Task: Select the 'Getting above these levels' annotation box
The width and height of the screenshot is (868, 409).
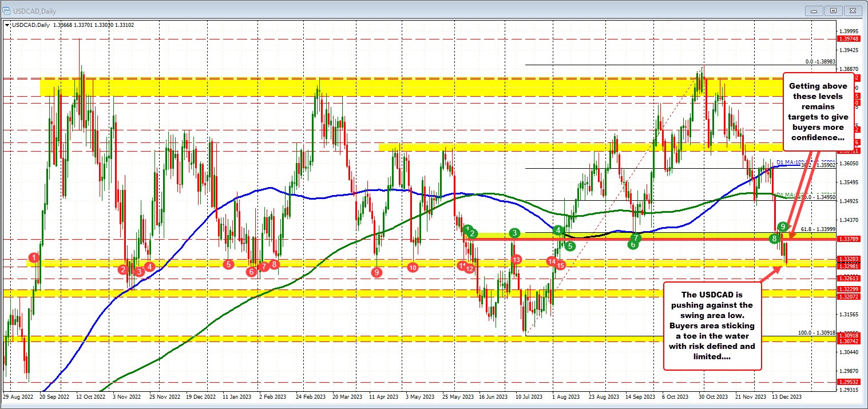Action: pos(819,112)
